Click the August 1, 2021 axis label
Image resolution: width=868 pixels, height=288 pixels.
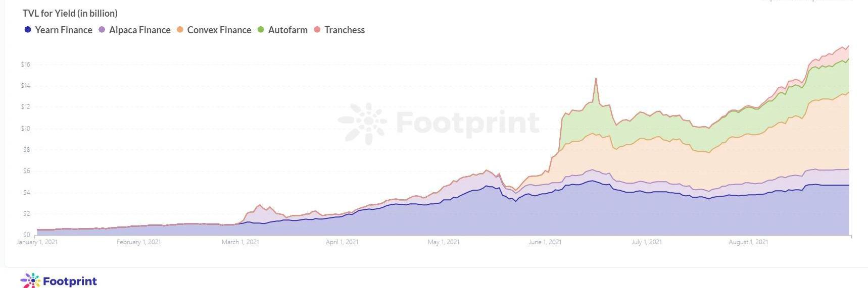pyautogui.click(x=748, y=242)
